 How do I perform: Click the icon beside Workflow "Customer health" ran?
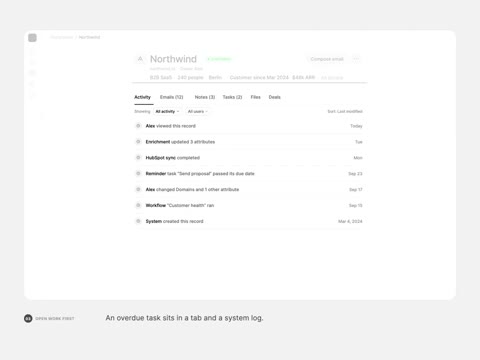point(138,205)
